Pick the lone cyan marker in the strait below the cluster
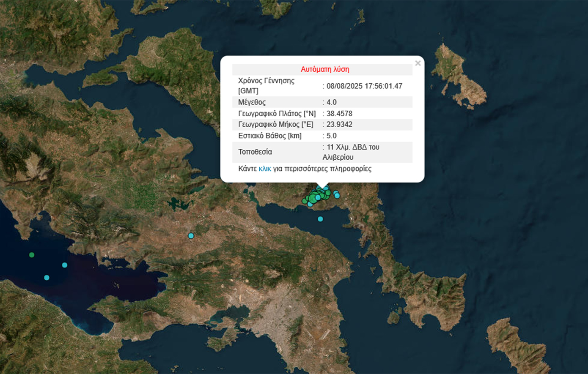The image size is (588, 374). (320, 219)
